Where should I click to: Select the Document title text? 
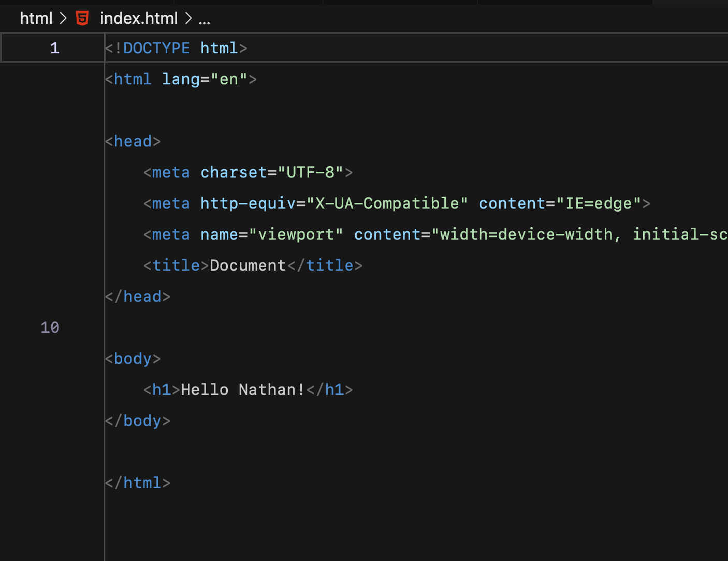pos(247,265)
